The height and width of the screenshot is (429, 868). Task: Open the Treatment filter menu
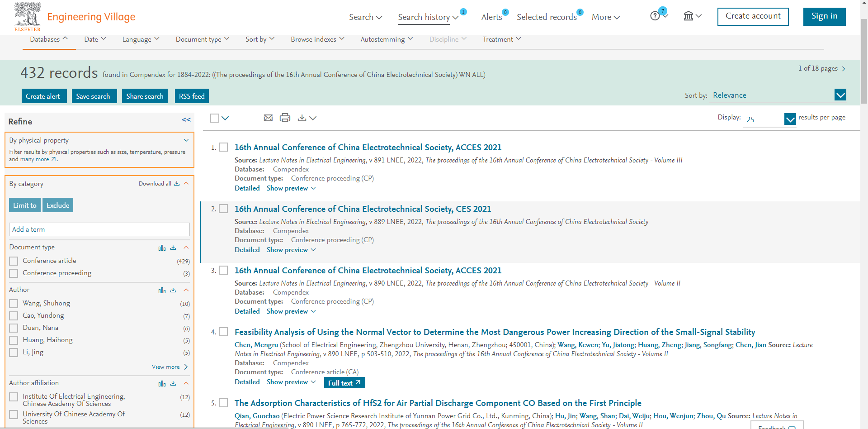[502, 39]
